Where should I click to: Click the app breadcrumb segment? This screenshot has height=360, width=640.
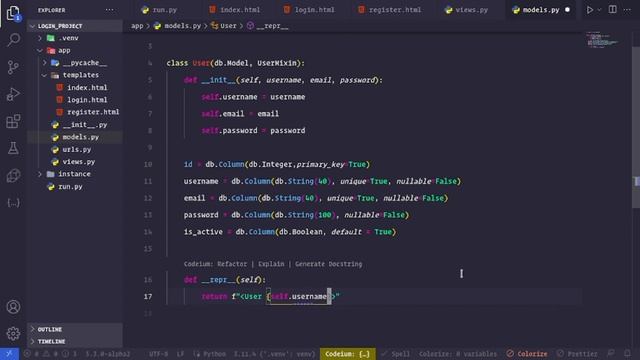click(137, 26)
